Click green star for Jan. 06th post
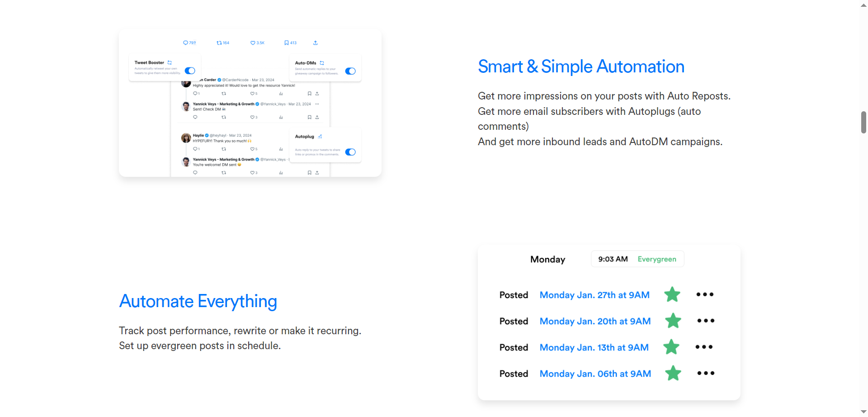This screenshot has width=868, height=417. click(x=673, y=373)
